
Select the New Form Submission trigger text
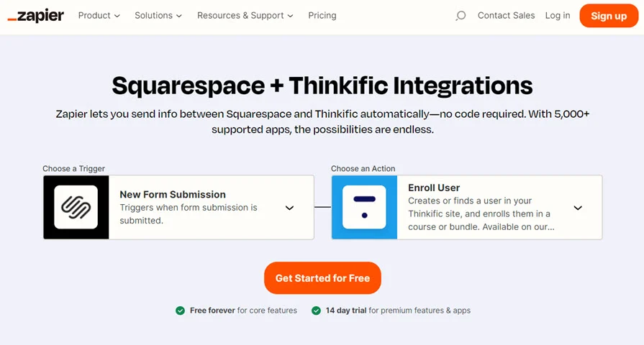click(x=173, y=195)
